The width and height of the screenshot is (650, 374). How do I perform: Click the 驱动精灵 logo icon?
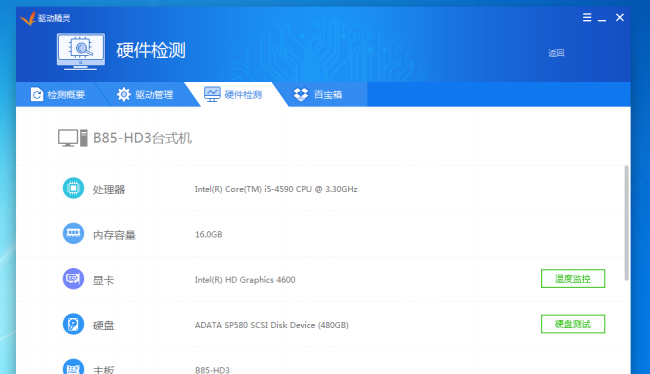coord(28,18)
